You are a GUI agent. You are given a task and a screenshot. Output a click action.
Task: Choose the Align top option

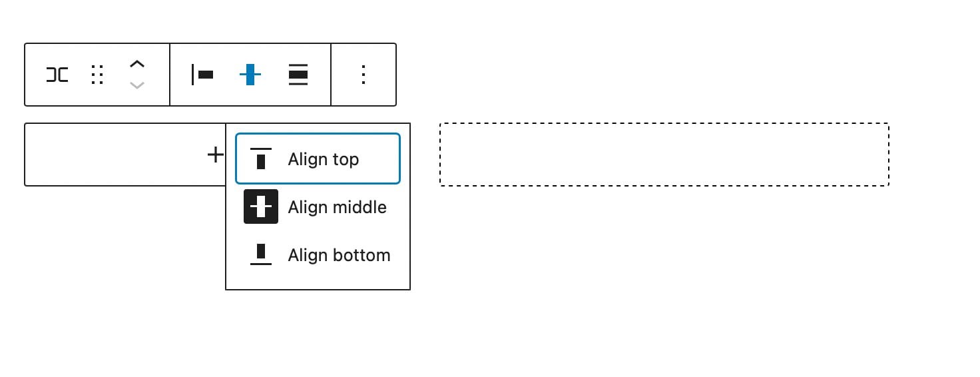coord(318,159)
